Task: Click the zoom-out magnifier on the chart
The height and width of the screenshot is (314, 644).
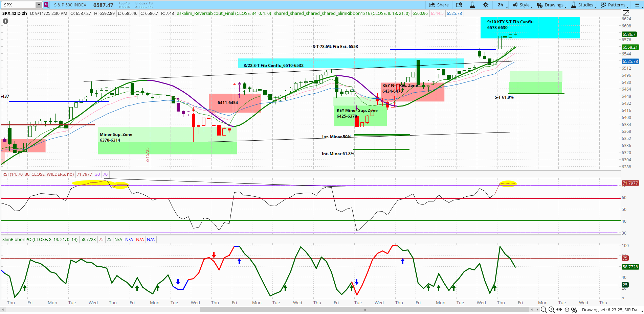Action: (x=544, y=310)
